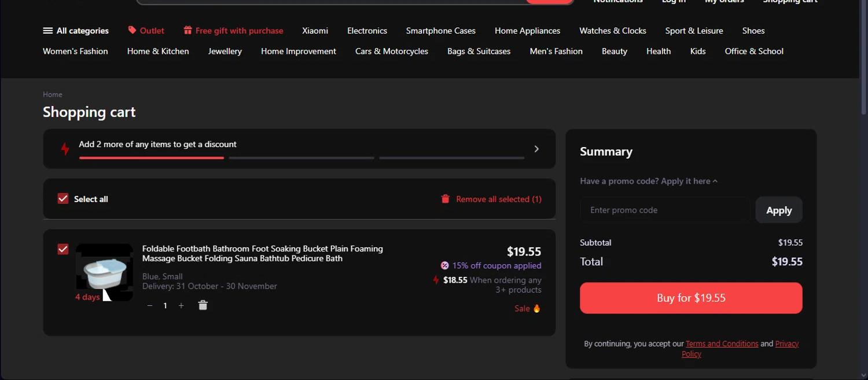Click the Outlet tag icon
Image resolution: width=868 pixels, height=380 pixels.
tap(132, 30)
